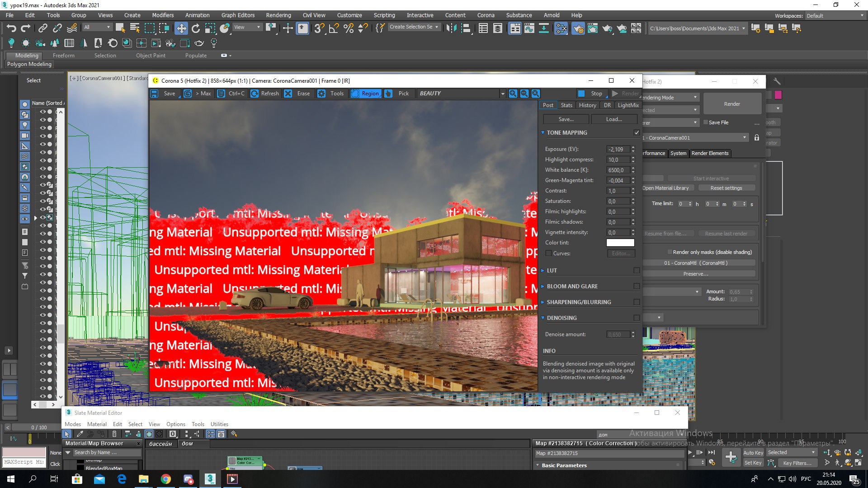Click the Render Setup teapot icon
Image resolution: width=868 pixels, height=488 pixels.
(x=578, y=28)
